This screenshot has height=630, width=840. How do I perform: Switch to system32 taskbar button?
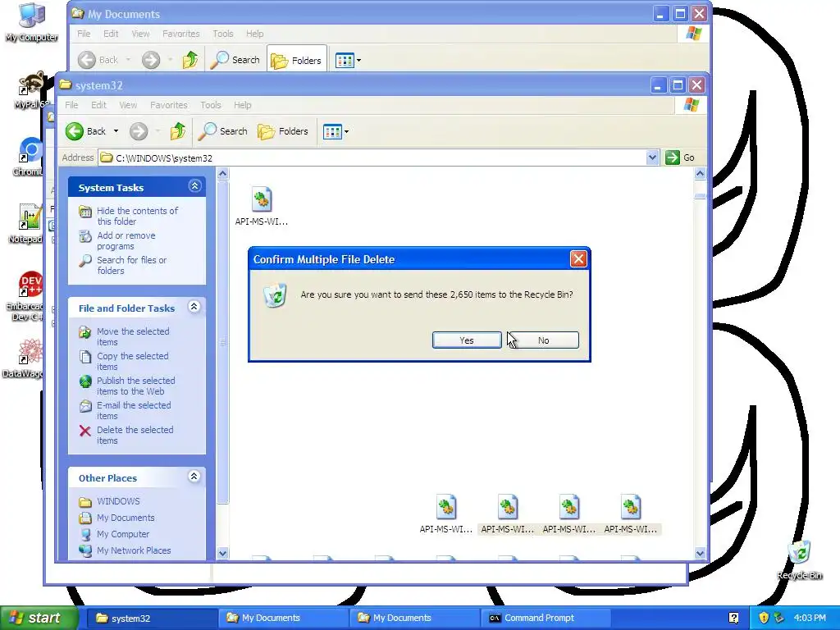(152, 619)
